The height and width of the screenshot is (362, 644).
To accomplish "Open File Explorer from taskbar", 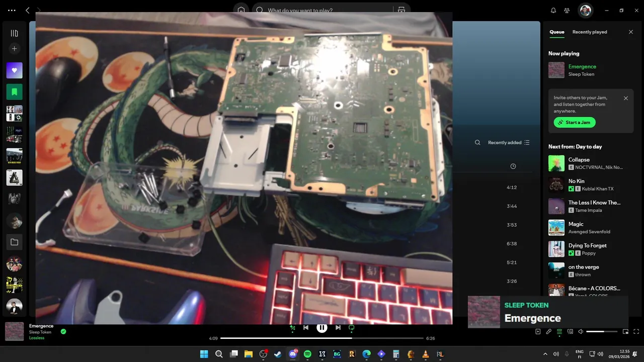I will point(248,354).
